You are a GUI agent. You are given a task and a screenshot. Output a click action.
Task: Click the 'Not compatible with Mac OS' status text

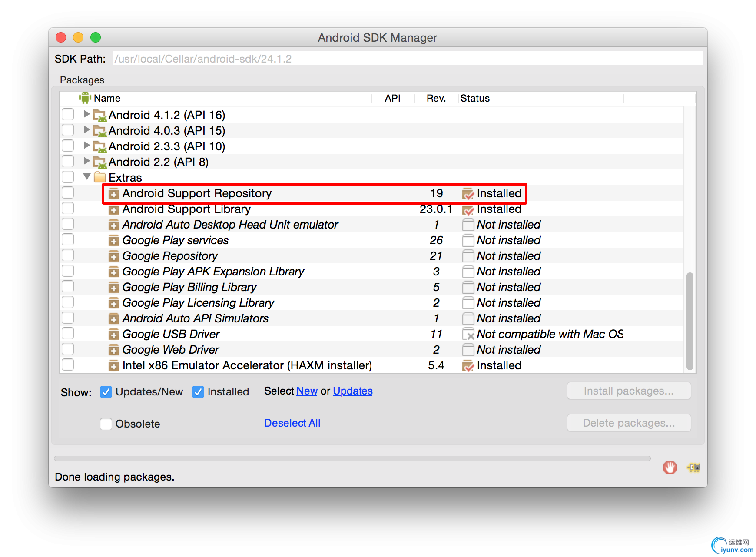click(x=550, y=334)
